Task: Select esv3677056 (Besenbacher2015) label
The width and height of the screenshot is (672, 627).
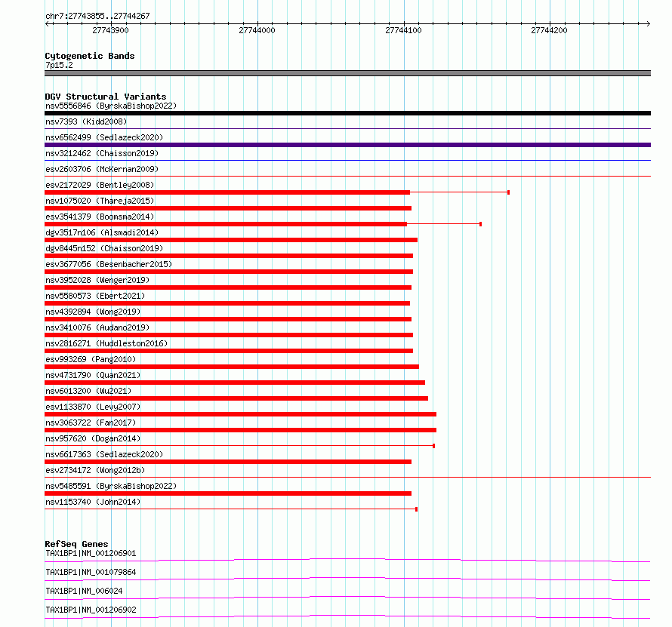Action: 109,264
